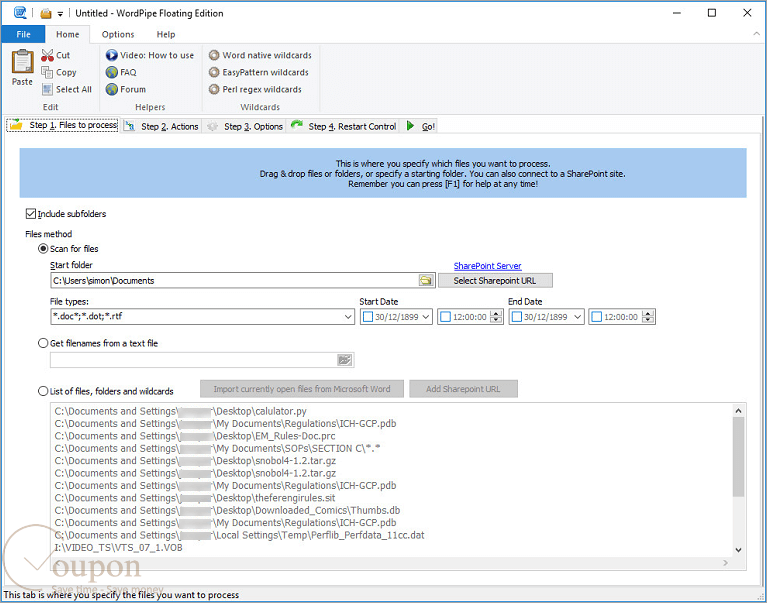Choose Perl regex wildcards option

tap(255, 89)
